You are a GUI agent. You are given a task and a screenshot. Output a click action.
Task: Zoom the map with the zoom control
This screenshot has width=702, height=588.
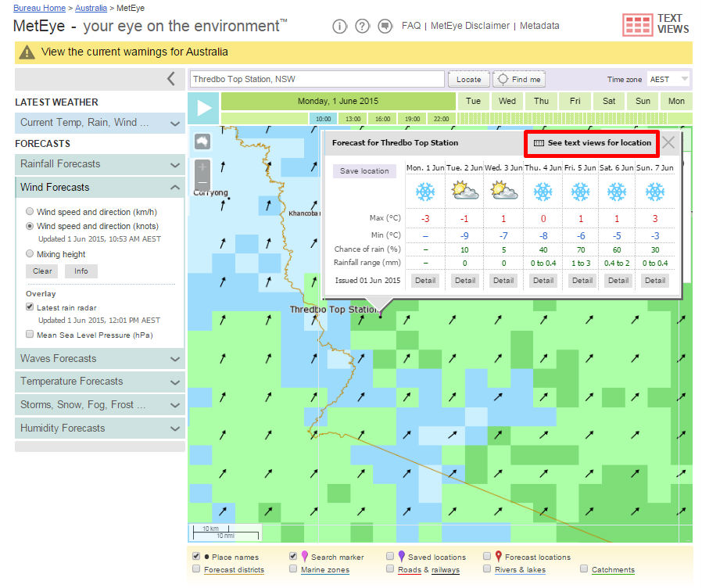point(202,174)
